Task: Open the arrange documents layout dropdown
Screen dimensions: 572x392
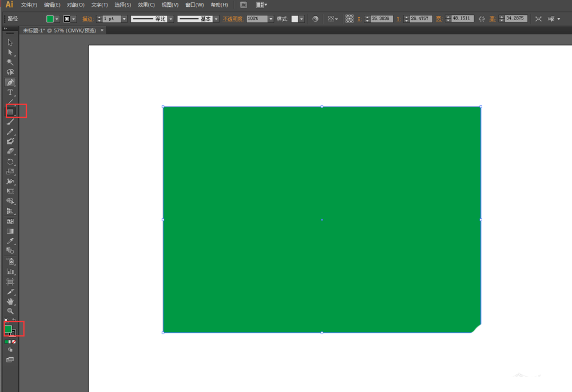Action: pyautogui.click(x=261, y=5)
